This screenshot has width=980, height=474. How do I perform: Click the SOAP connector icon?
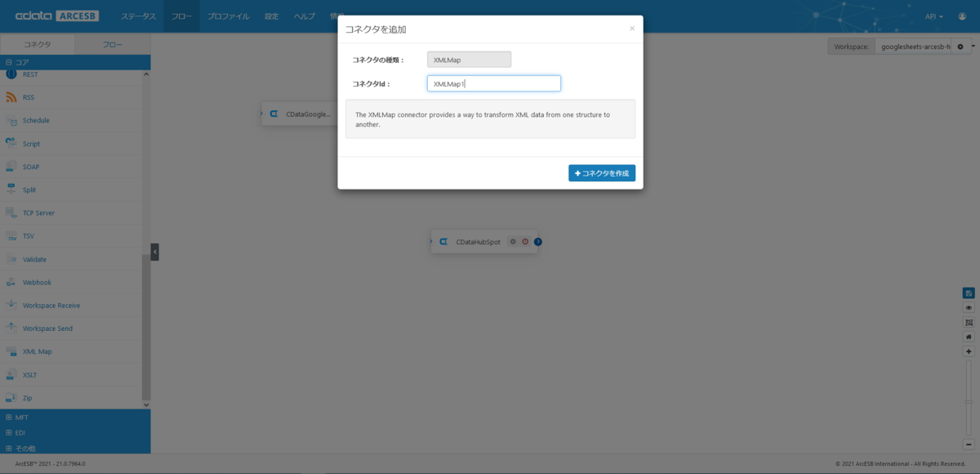pos(11,167)
